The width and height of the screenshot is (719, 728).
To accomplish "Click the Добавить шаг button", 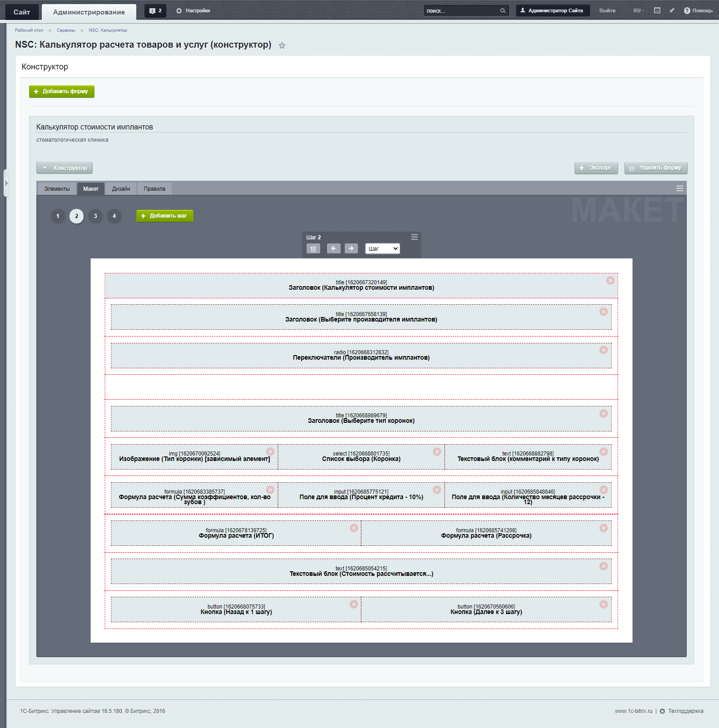I will click(164, 216).
